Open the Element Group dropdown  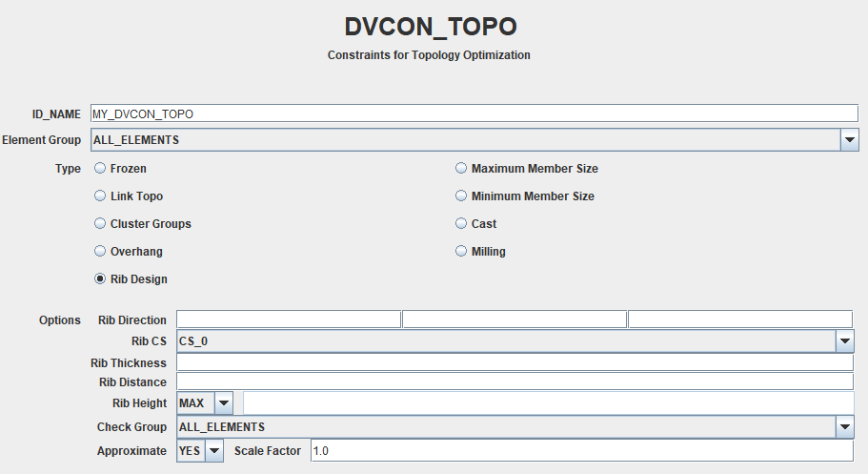point(849,140)
